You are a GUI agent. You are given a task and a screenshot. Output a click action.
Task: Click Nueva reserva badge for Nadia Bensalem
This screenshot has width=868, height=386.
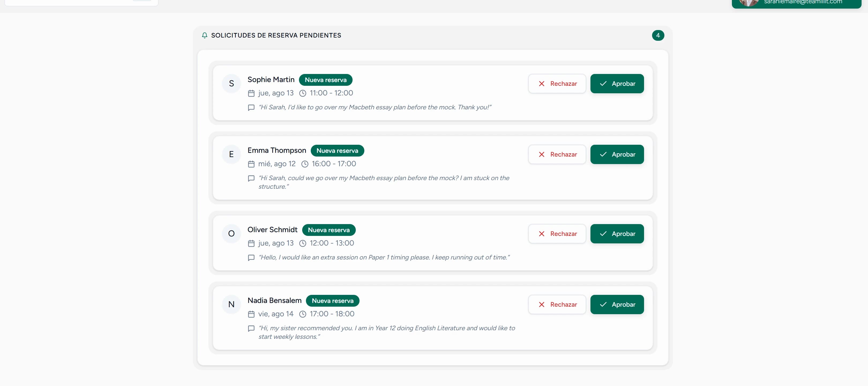(332, 301)
